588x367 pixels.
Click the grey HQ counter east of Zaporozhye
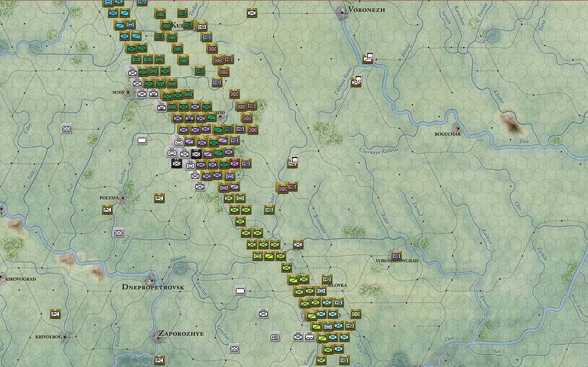275,337
